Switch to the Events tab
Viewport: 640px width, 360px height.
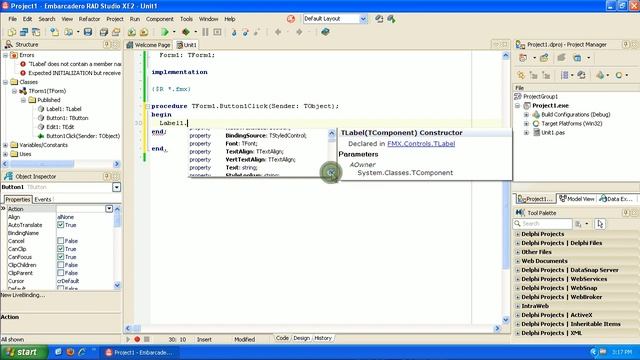(x=43, y=200)
